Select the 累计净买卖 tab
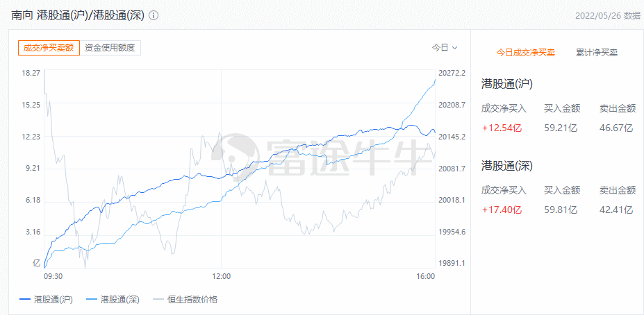 (x=597, y=53)
